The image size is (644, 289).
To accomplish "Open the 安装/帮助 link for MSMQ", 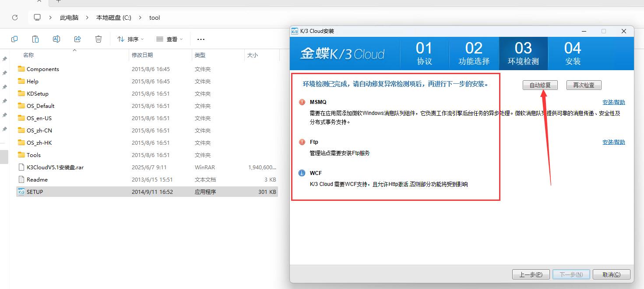I will pyautogui.click(x=614, y=102).
